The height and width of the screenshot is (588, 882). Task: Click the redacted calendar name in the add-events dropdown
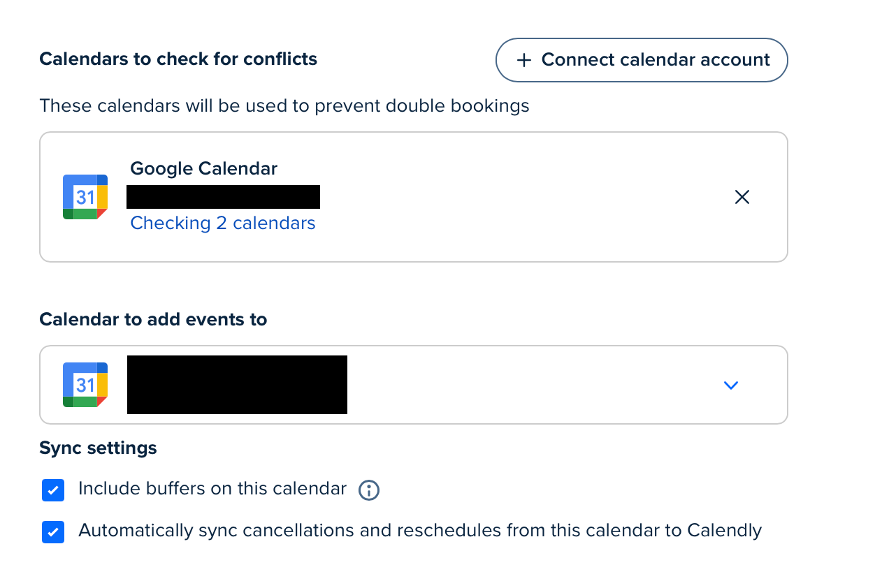point(237,385)
